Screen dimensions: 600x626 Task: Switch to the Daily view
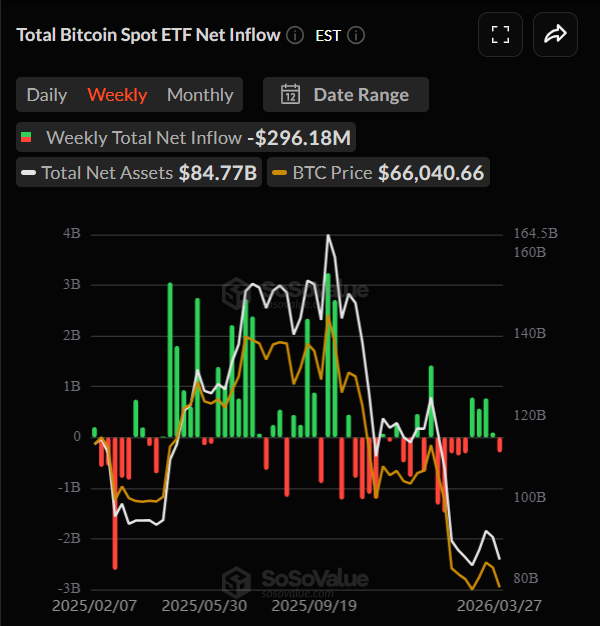pyautogui.click(x=47, y=95)
